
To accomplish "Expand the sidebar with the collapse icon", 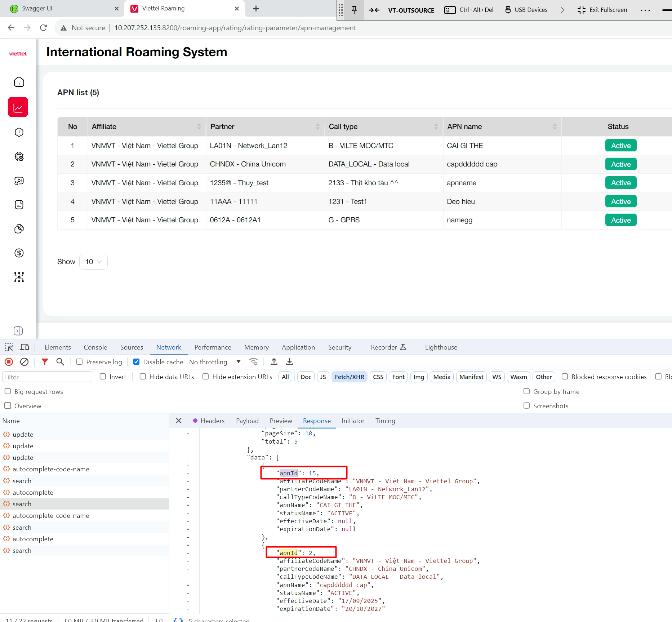I will [18, 331].
